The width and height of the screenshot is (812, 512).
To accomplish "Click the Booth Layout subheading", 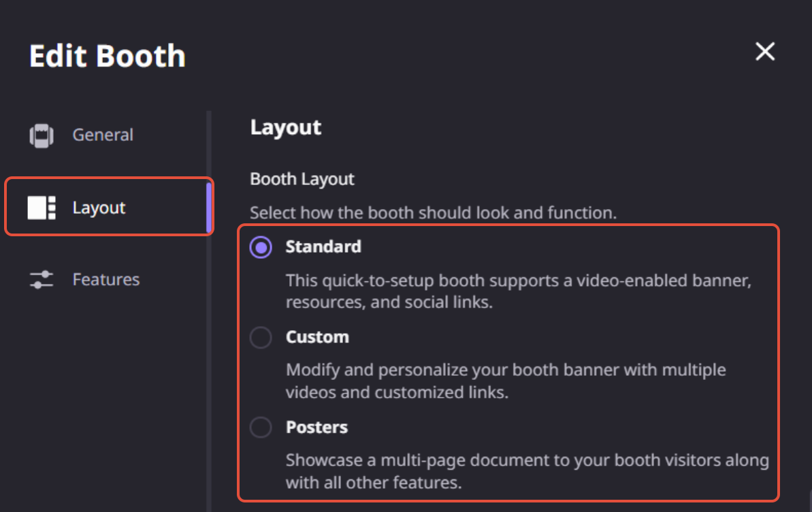I will tap(302, 179).
